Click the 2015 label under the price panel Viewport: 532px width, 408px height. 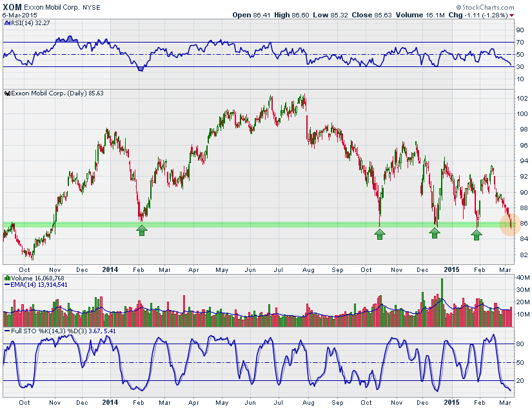(x=451, y=270)
